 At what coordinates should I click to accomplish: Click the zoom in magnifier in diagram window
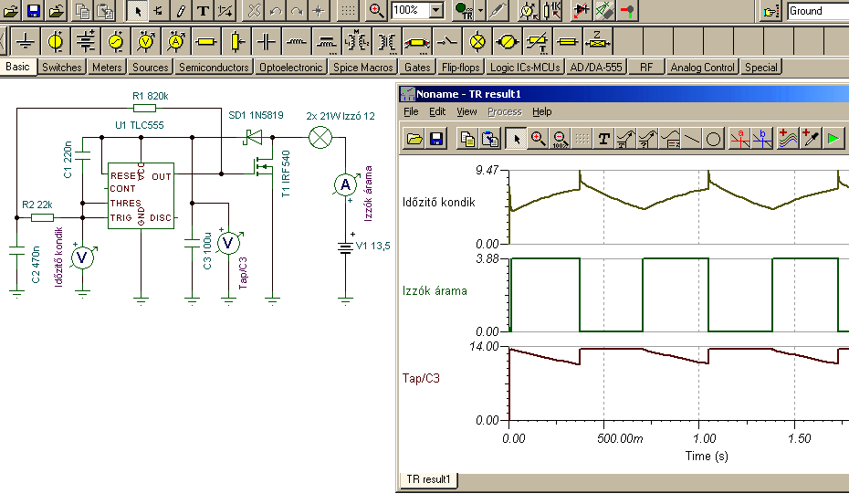click(x=539, y=139)
